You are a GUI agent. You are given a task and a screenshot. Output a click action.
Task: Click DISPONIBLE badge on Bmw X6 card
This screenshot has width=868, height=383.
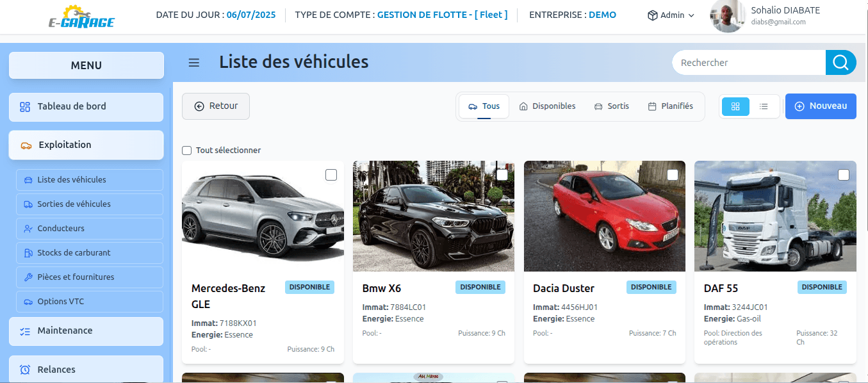click(x=480, y=288)
